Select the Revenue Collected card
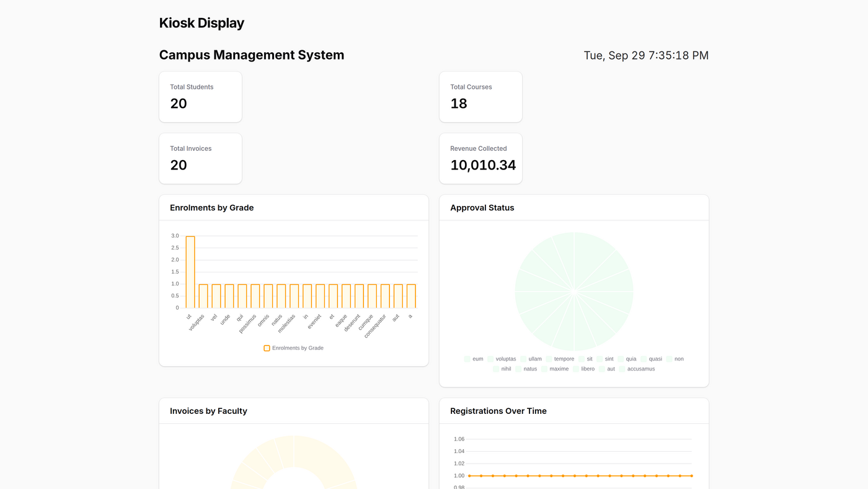Screen dimensions: 868x489 pyautogui.click(x=480, y=158)
